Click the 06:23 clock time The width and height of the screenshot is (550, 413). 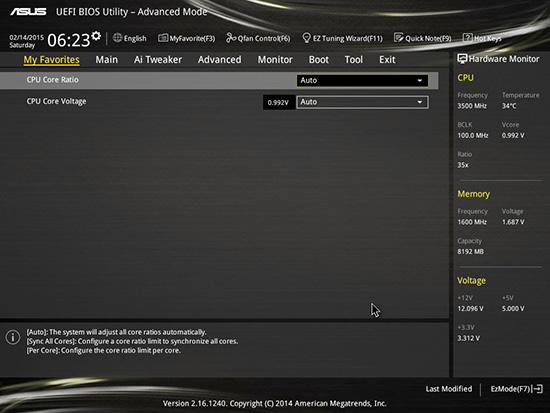tap(69, 40)
